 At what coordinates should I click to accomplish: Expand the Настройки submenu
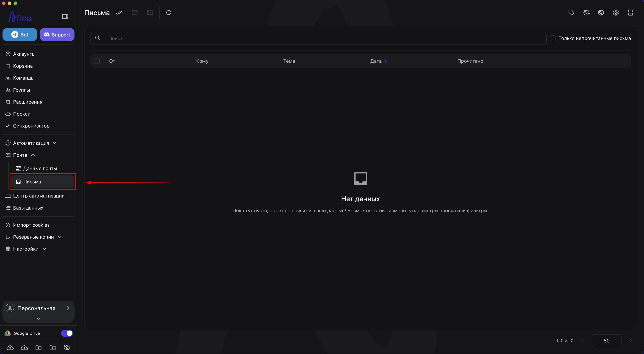point(44,249)
